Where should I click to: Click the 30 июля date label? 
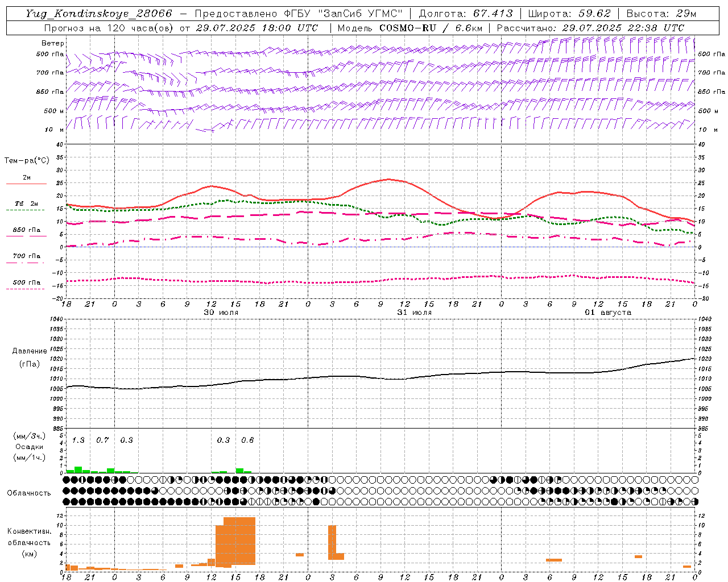click(x=221, y=313)
